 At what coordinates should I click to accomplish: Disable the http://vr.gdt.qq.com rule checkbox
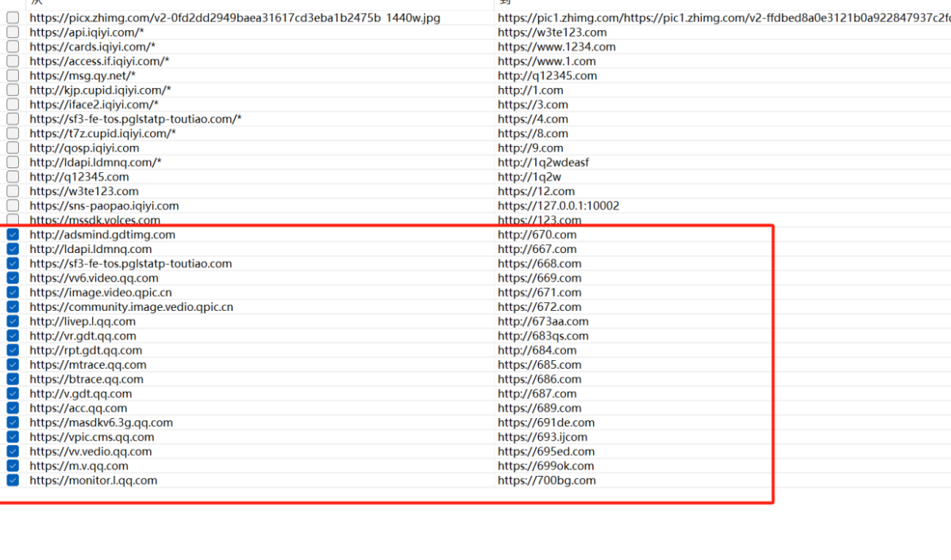(13, 336)
